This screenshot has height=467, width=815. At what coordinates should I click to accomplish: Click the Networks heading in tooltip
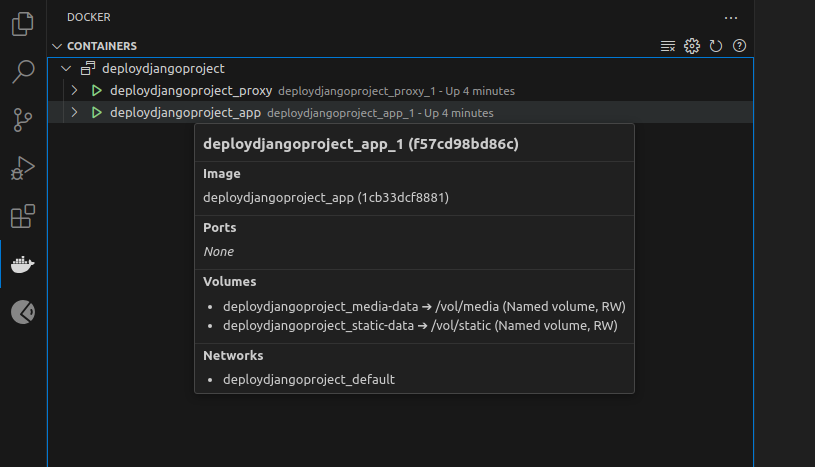pos(233,356)
